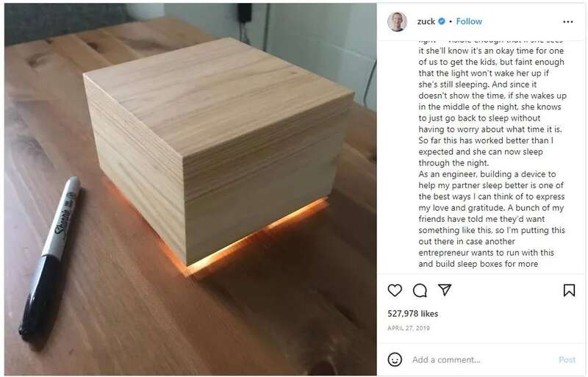Share the post via paper plane icon
This screenshot has height=377, width=588.
pos(445,290)
